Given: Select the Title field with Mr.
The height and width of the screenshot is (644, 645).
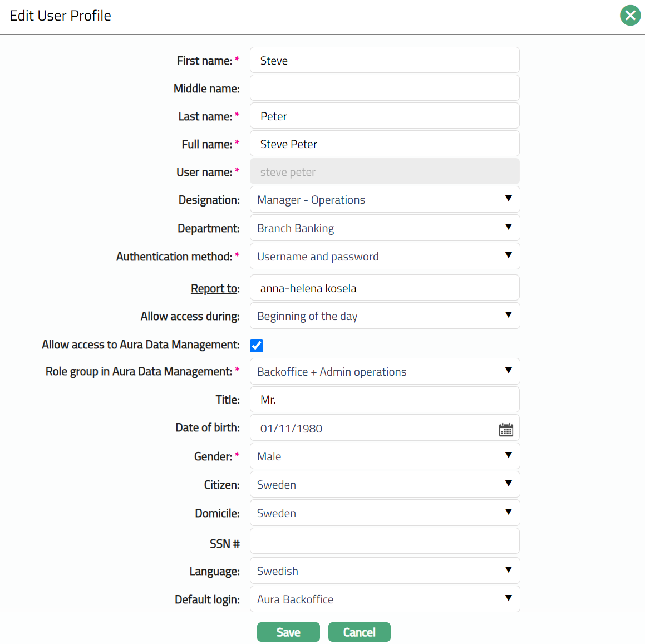Looking at the screenshot, I should [385, 400].
